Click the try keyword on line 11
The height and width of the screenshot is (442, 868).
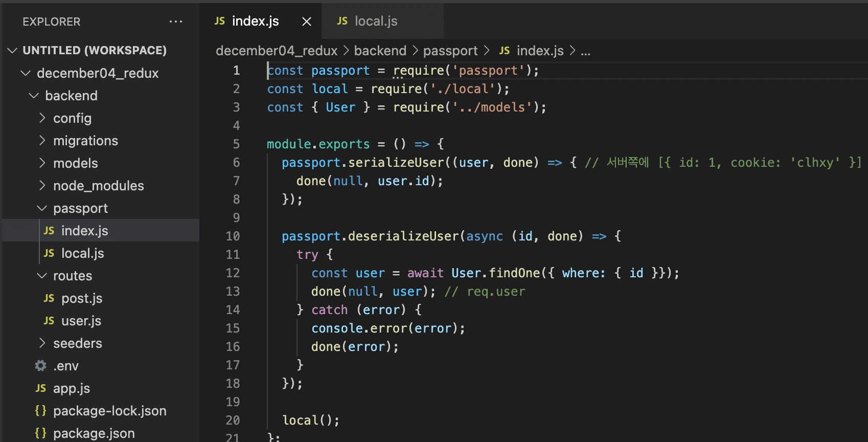[307, 255]
